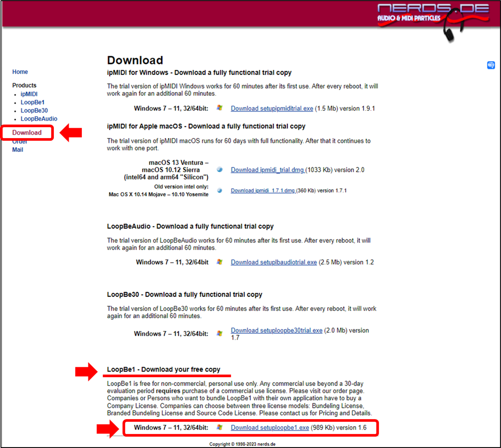The image size is (501, 448).
Task: Go to LoopBe30 product page
Action: [34, 111]
